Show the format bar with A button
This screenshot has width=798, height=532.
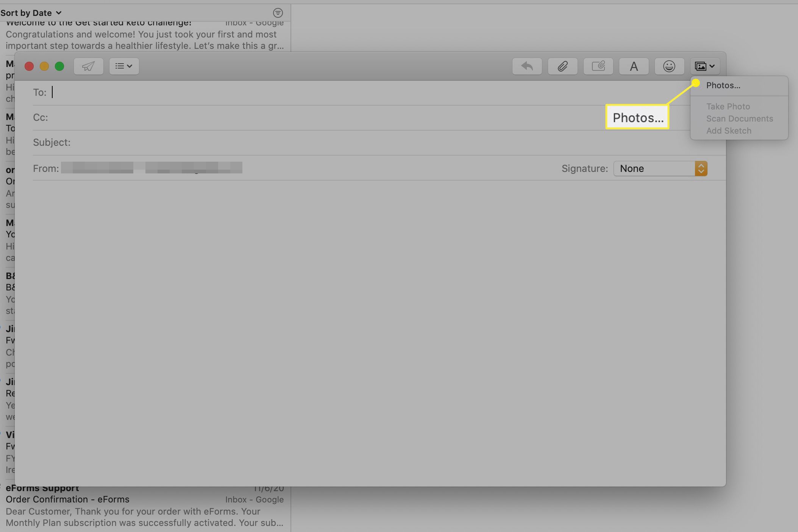click(634, 66)
